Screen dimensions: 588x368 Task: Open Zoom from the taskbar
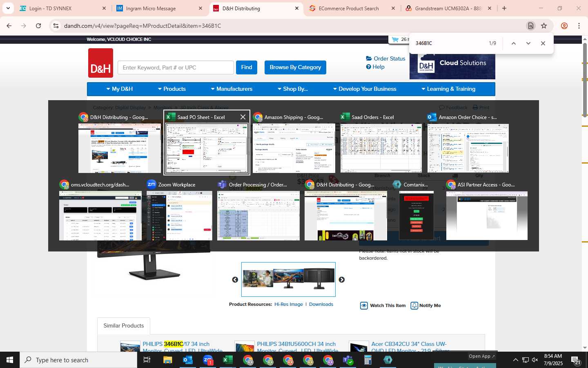point(208,360)
